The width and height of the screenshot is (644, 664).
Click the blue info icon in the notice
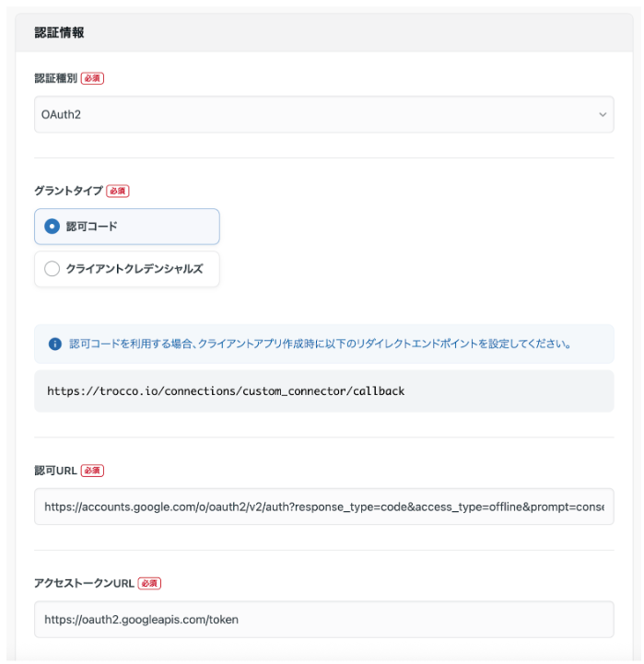point(55,344)
